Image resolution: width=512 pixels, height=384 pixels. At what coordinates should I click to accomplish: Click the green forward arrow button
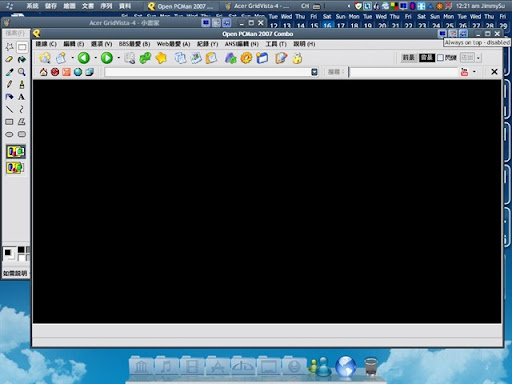(x=107, y=58)
